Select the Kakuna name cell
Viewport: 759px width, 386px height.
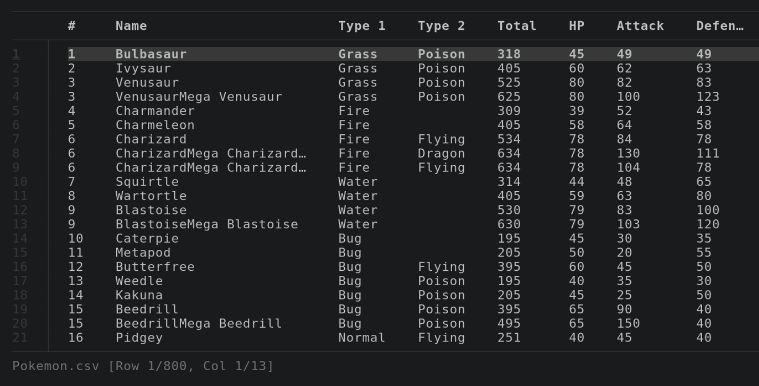[139, 295]
